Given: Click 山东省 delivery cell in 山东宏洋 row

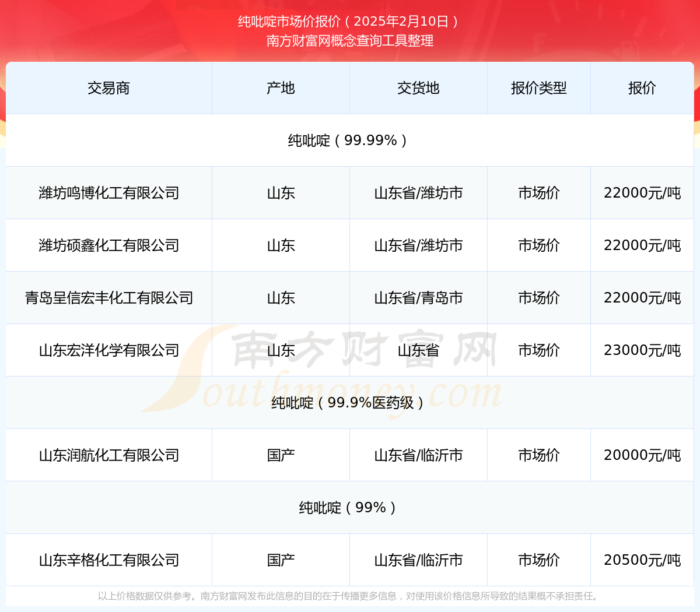Looking at the screenshot, I should [x=418, y=350].
